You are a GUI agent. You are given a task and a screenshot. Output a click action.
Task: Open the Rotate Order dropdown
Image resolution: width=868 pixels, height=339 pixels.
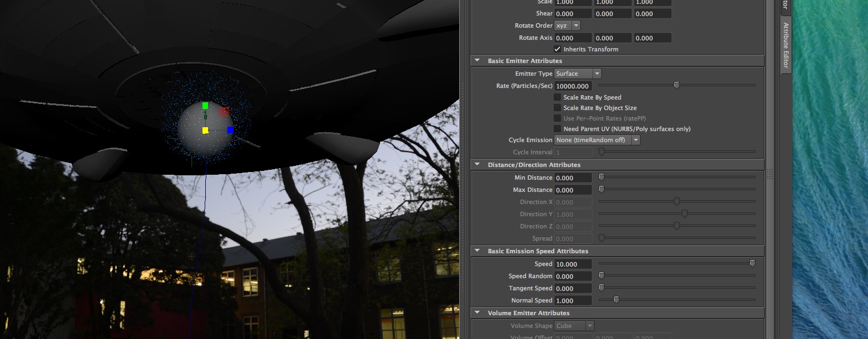pyautogui.click(x=568, y=25)
